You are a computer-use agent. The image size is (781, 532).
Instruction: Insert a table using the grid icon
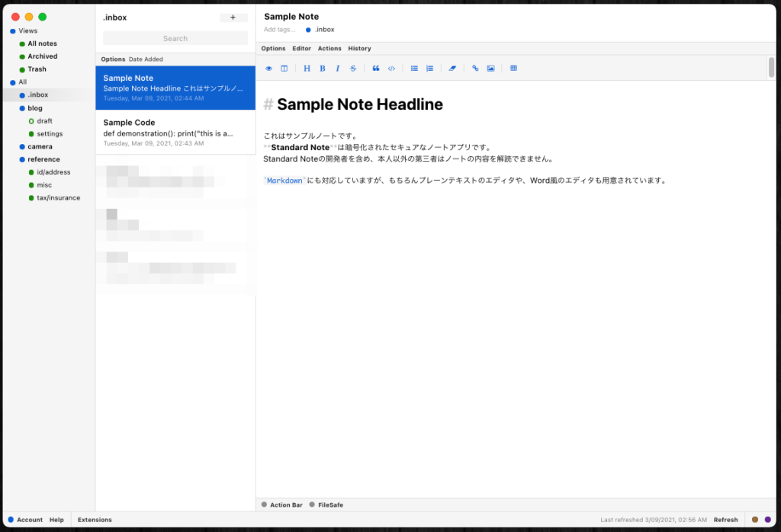pyautogui.click(x=513, y=69)
